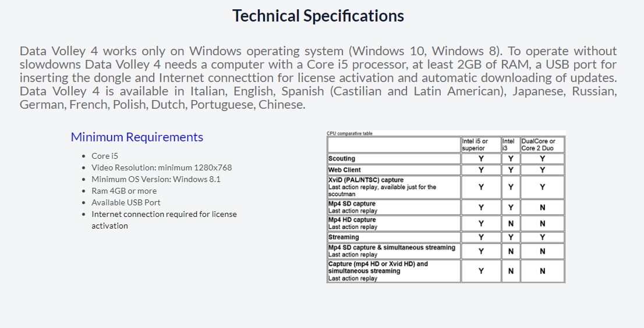The image size is (644, 328).
Task: Click the Intel i5 or superior column header
Action: [475, 145]
